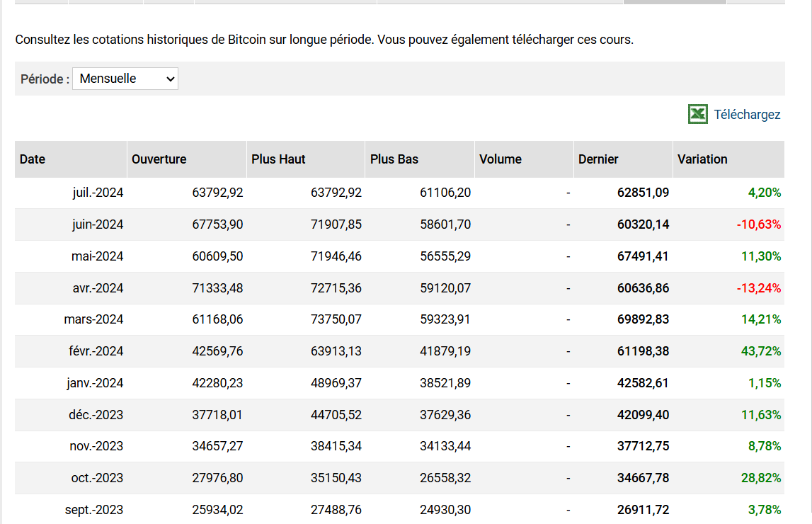Click the 38521,89 low value

445,383
